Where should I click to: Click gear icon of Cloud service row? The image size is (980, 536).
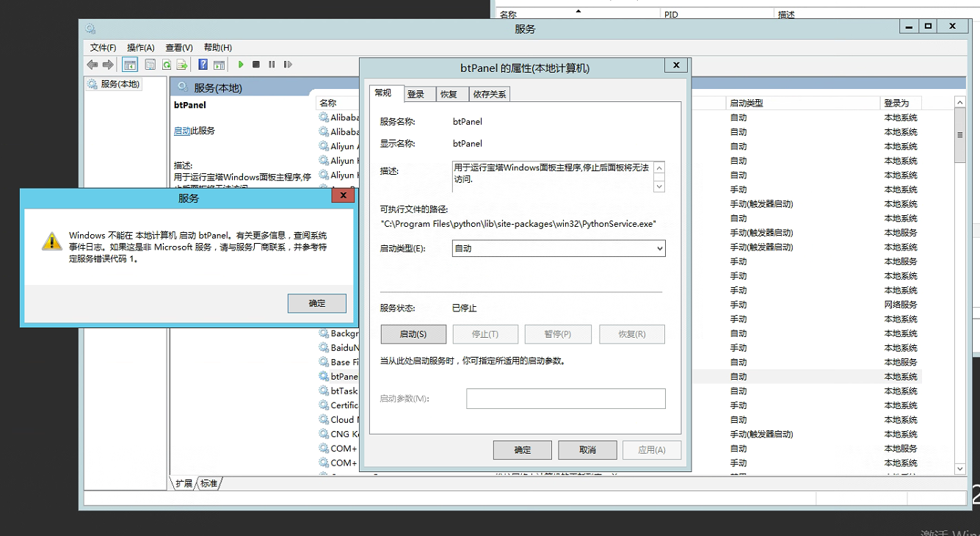tap(324, 419)
